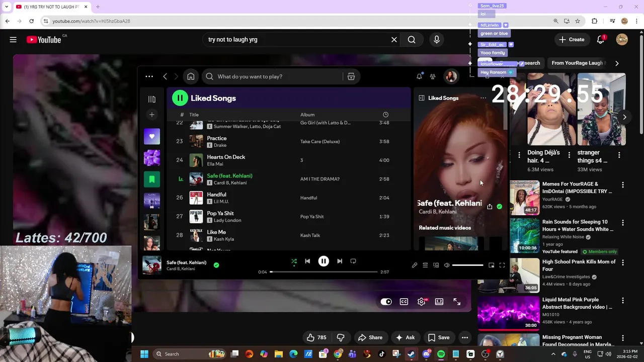Enter Spotify full screen mode
Image resolution: width=644 pixels, height=362 pixels.
[502, 265]
